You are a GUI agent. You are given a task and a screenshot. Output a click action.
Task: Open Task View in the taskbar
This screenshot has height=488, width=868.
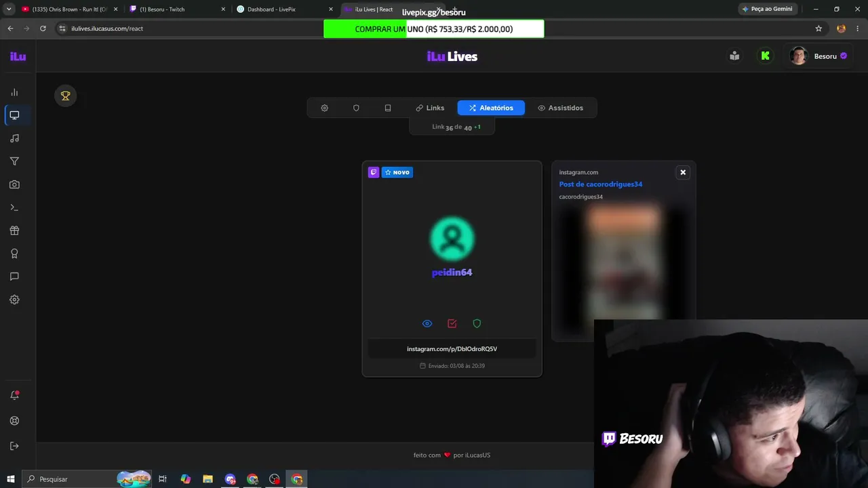coord(163,479)
